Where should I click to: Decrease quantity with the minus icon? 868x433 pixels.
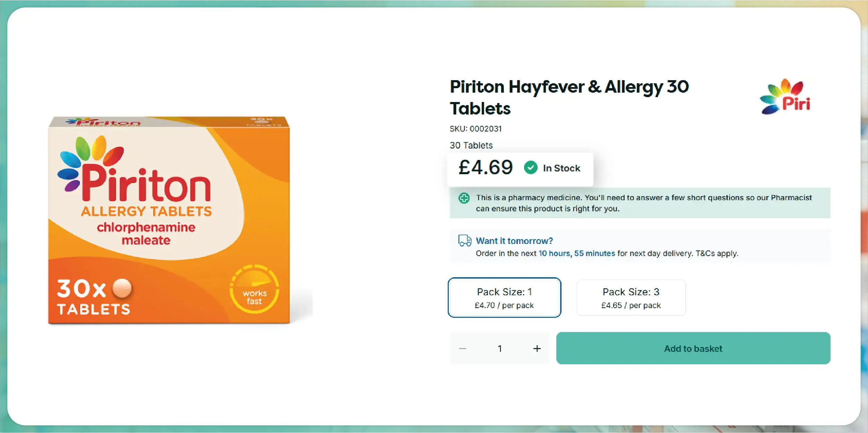463,348
